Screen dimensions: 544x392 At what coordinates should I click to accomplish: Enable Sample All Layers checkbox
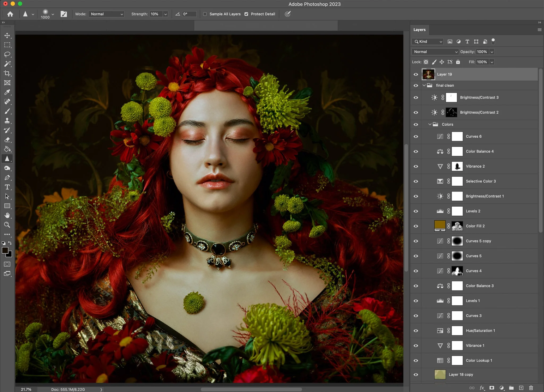(205, 14)
